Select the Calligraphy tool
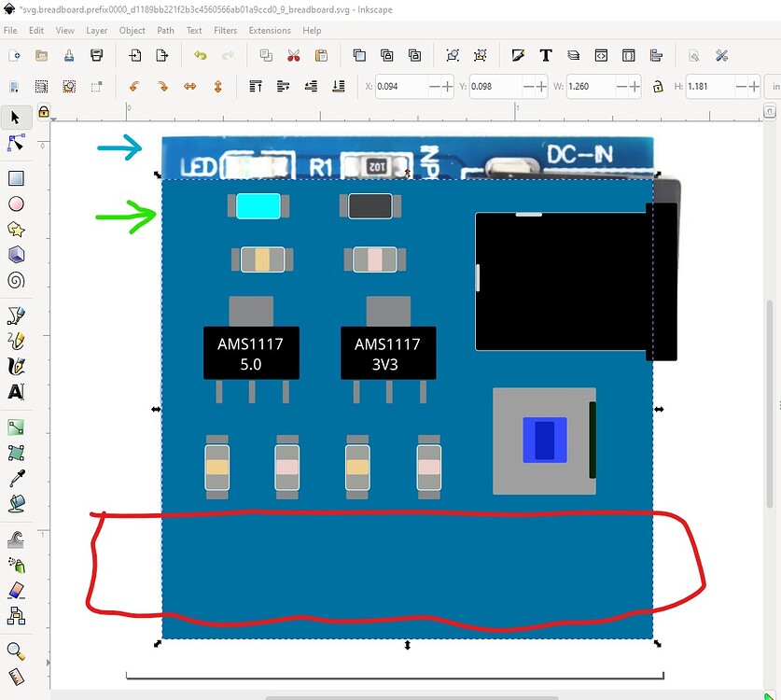 tap(14, 365)
